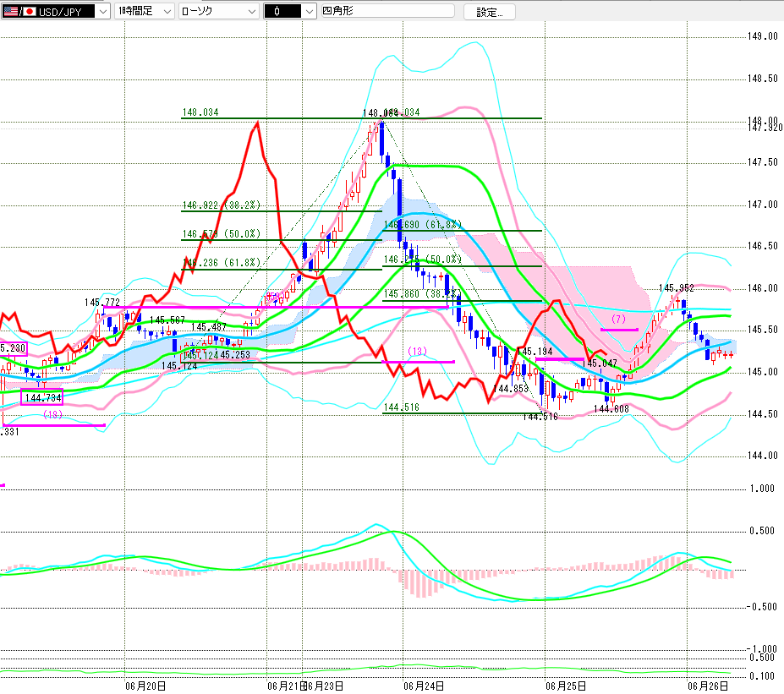Image resolution: width=784 pixels, height=694 pixels.
Task: Select the 149.00 price axis value
Action: [763, 36]
